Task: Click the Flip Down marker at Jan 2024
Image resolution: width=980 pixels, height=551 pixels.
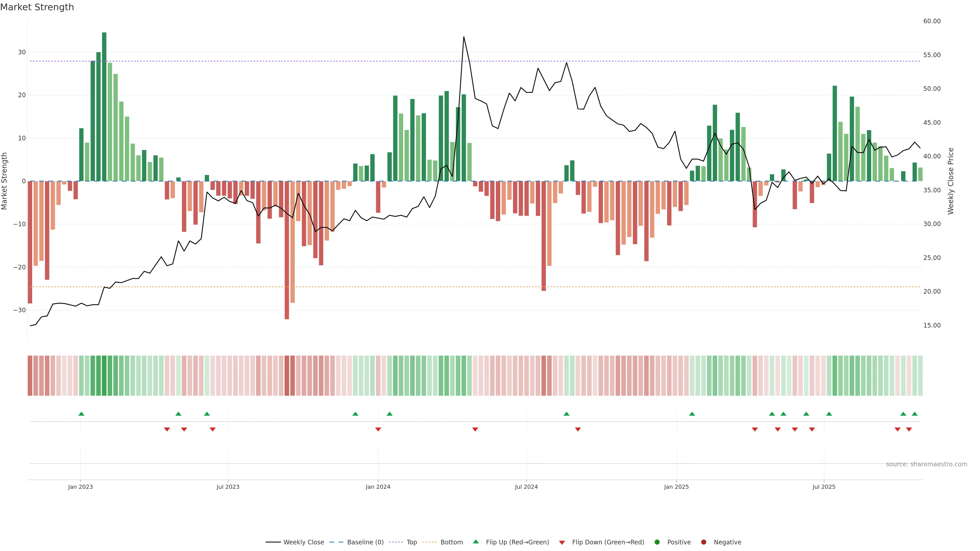Action: (x=378, y=429)
